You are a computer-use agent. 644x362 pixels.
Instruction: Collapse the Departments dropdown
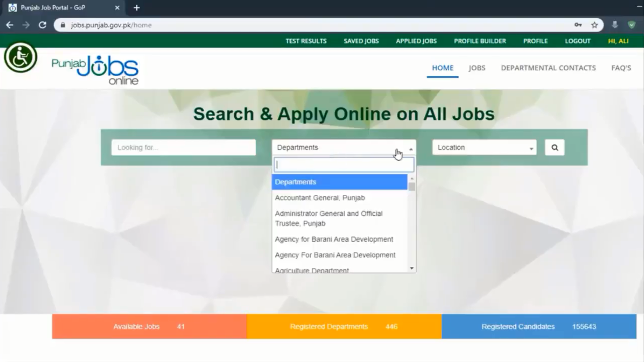[x=344, y=148]
